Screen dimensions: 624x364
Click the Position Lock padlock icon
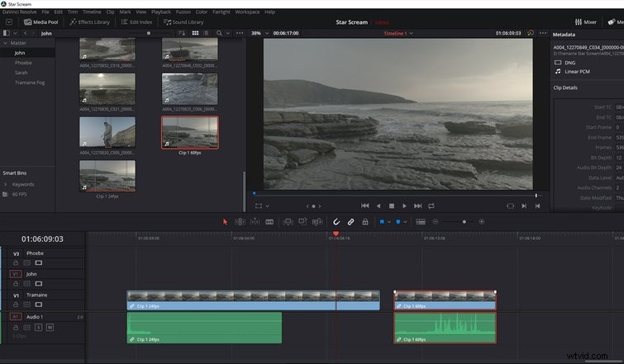coord(365,222)
